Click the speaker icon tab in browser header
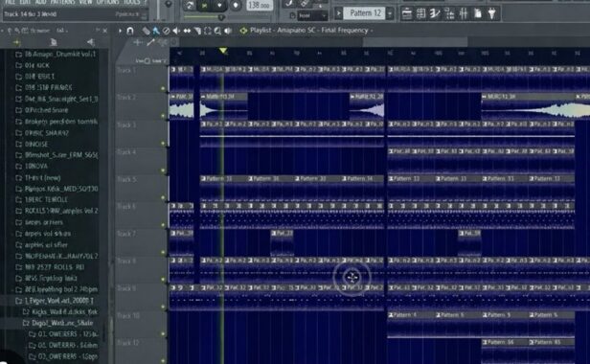Screen dimensions: 590x364 click(x=90, y=42)
